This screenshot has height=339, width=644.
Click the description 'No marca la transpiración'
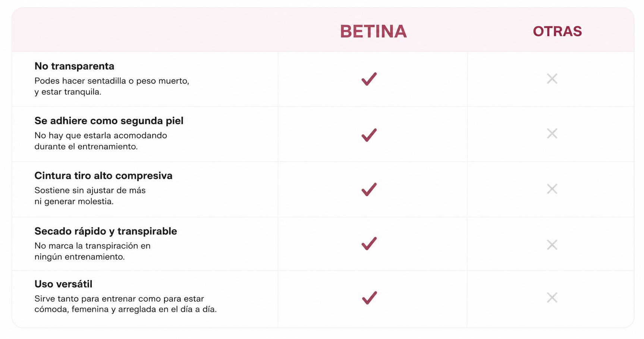[x=92, y=251]
